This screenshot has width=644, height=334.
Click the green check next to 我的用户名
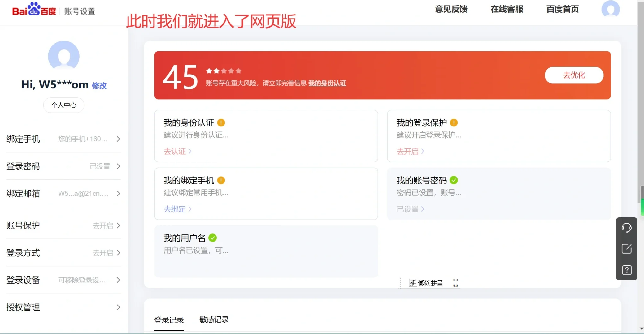[x=212, y=238]
